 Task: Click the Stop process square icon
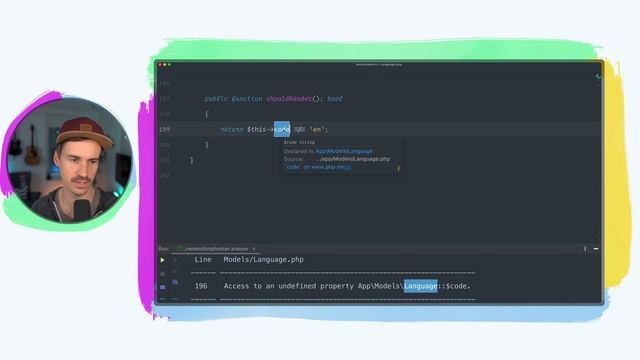point(162,273)
